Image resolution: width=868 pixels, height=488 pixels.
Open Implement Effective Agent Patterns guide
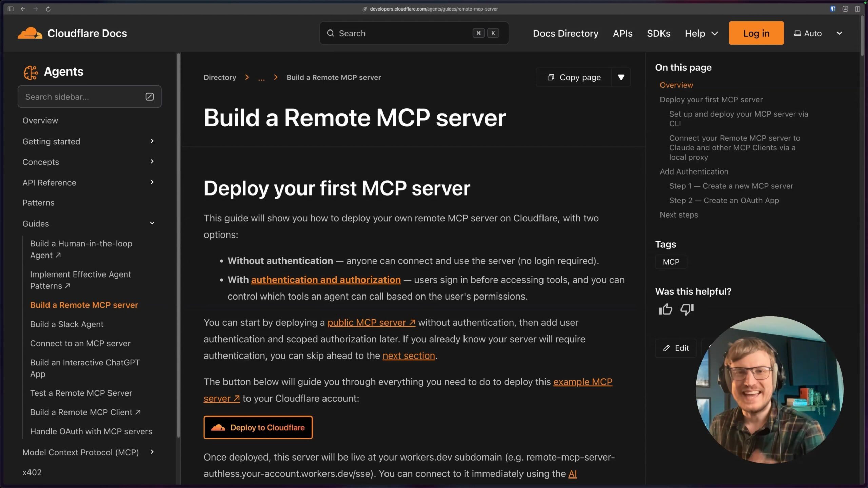tap(80, 280)
